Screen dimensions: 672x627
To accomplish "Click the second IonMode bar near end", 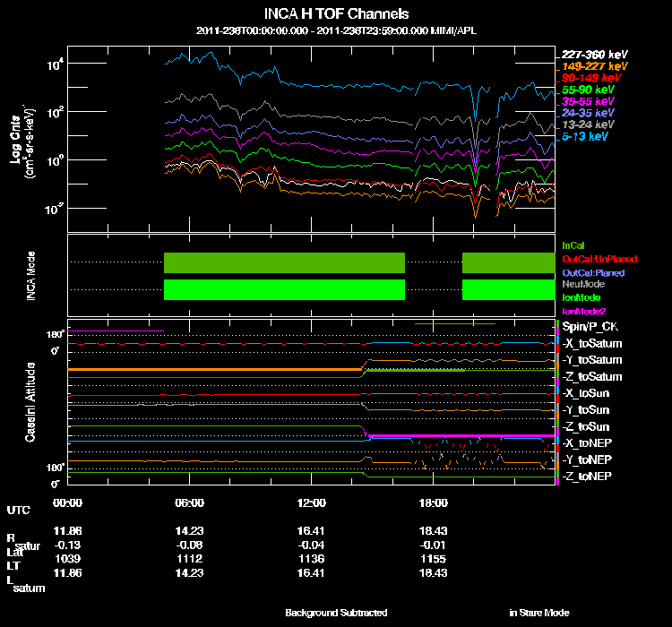I will (x=508, y=289).
